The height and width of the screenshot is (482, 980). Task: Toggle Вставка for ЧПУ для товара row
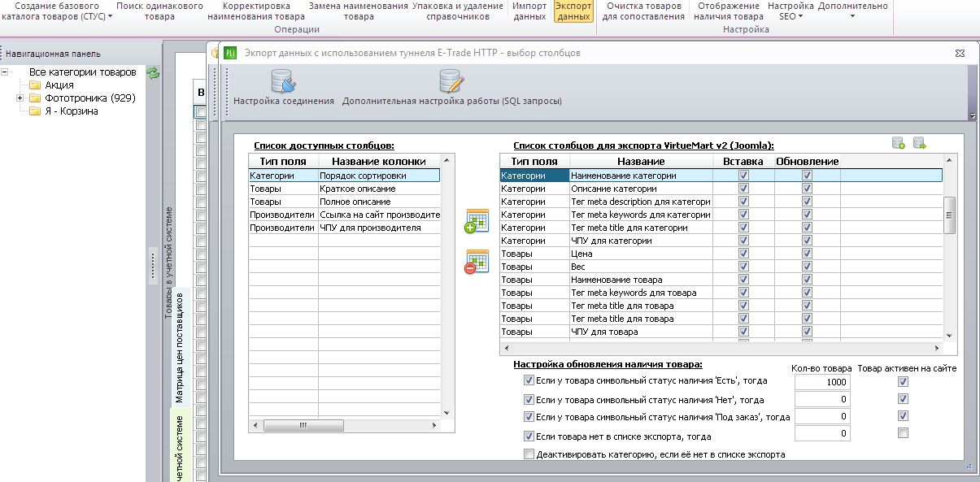pos(742,332)
